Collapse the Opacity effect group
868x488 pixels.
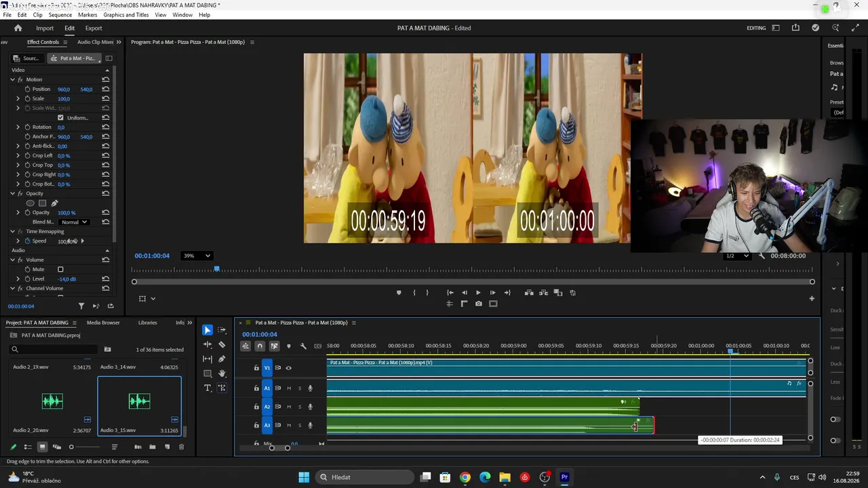(12, 193)
